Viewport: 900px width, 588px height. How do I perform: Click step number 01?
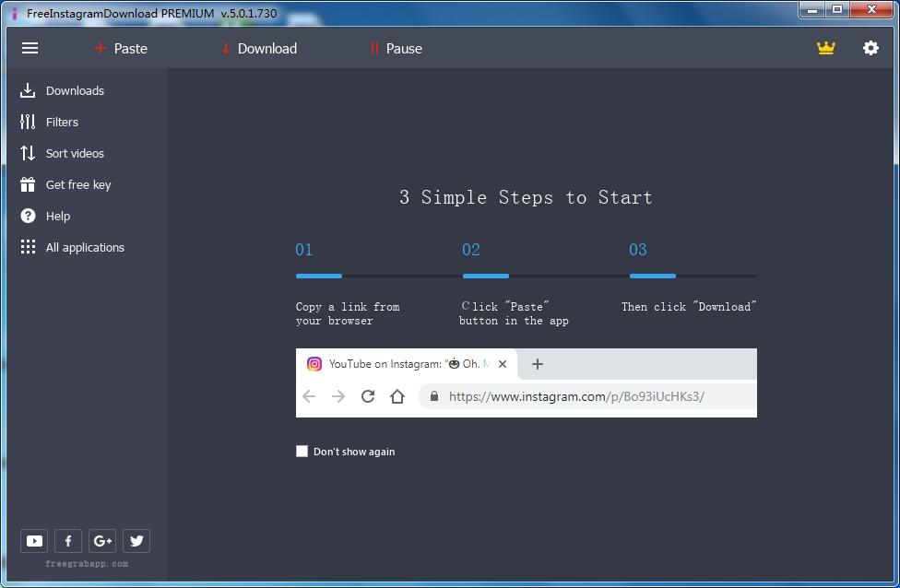tap(303, 250)
